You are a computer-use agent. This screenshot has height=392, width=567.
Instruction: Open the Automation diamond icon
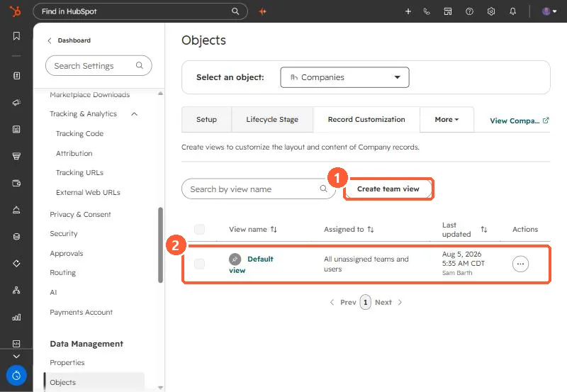16,263
